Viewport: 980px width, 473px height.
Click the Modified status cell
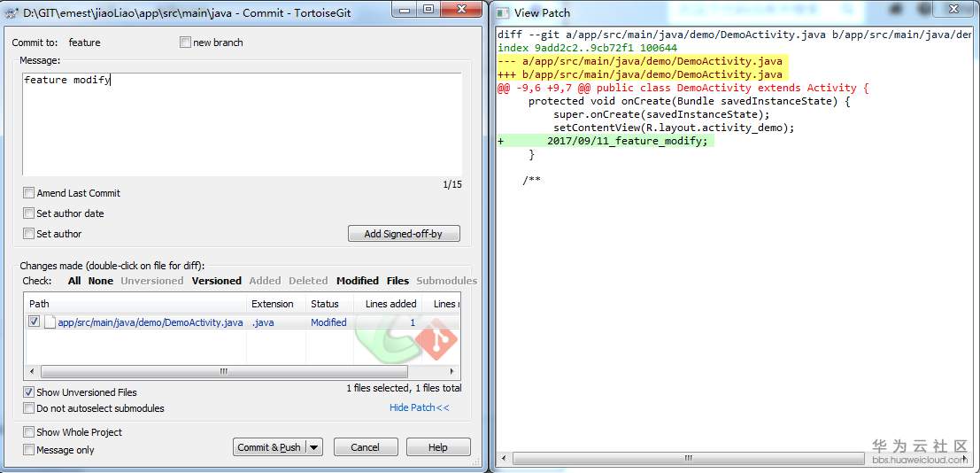(x=328, y=322)
